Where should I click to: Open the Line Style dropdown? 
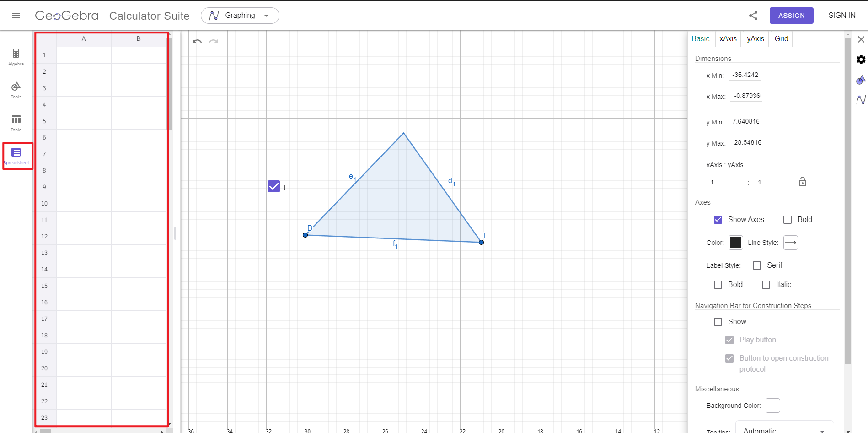pos(791,243)
